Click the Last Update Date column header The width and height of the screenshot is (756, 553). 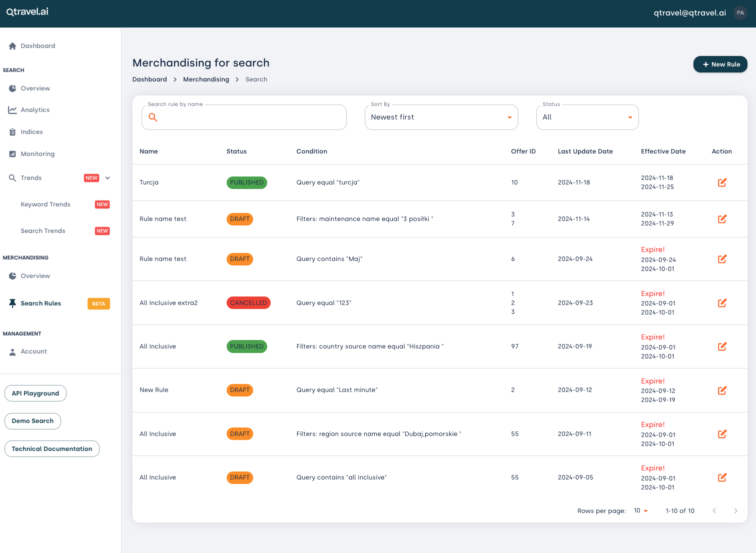click(585, 151)
